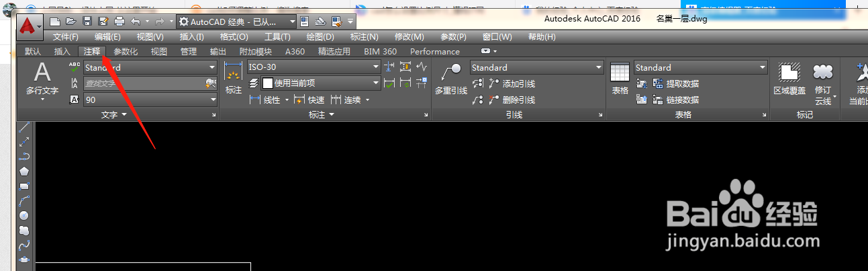The image size is (868, 271).
Task: Toggle the ribbon minimize button after Performance
Action: [486, 51]
